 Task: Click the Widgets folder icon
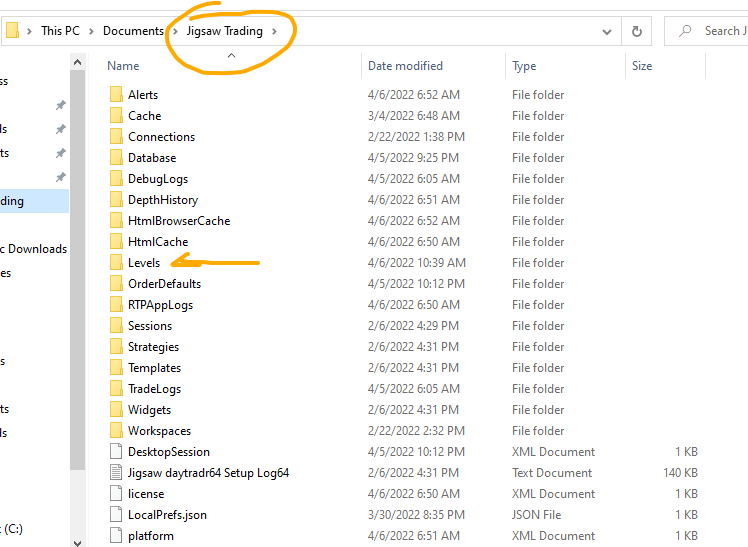[116, 409]
